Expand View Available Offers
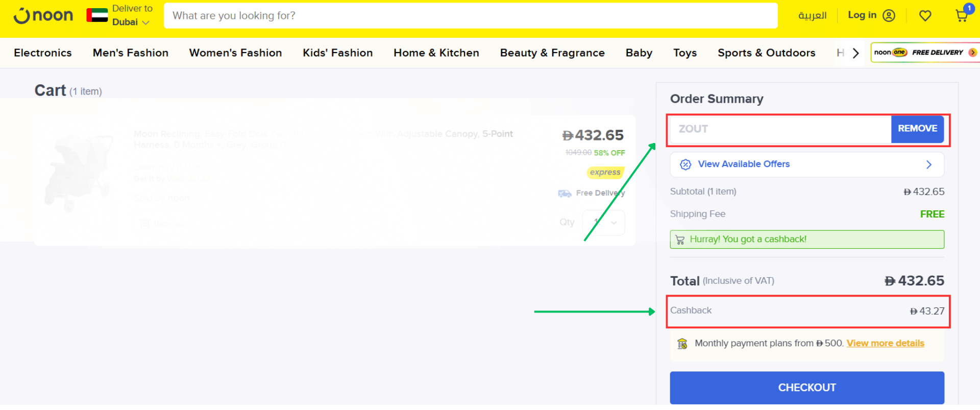 [x=806, y=164]
